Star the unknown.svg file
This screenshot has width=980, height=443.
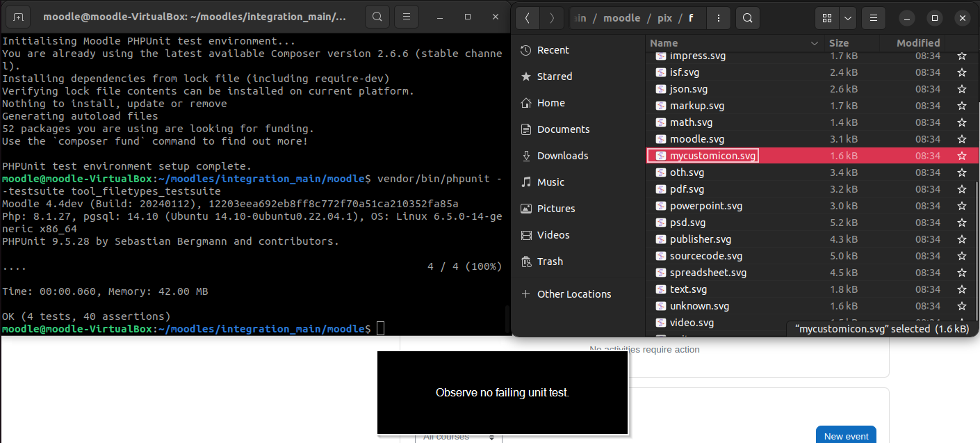coord(962,306)
